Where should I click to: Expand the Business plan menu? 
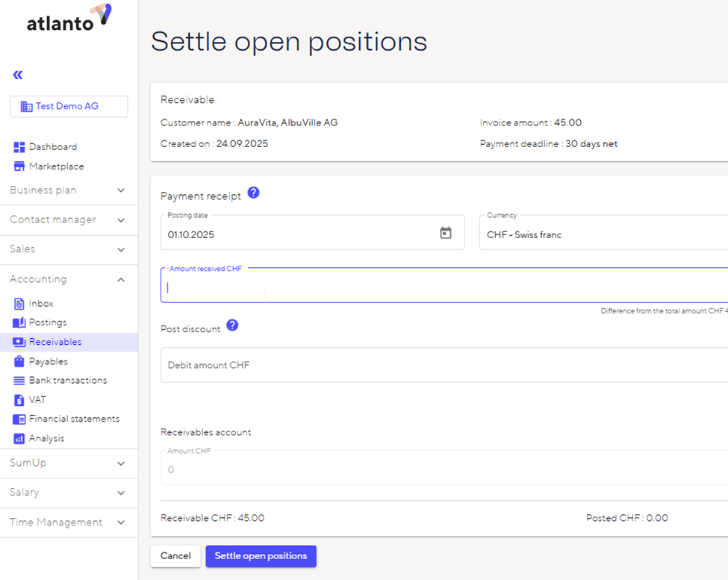coord(69,190)
